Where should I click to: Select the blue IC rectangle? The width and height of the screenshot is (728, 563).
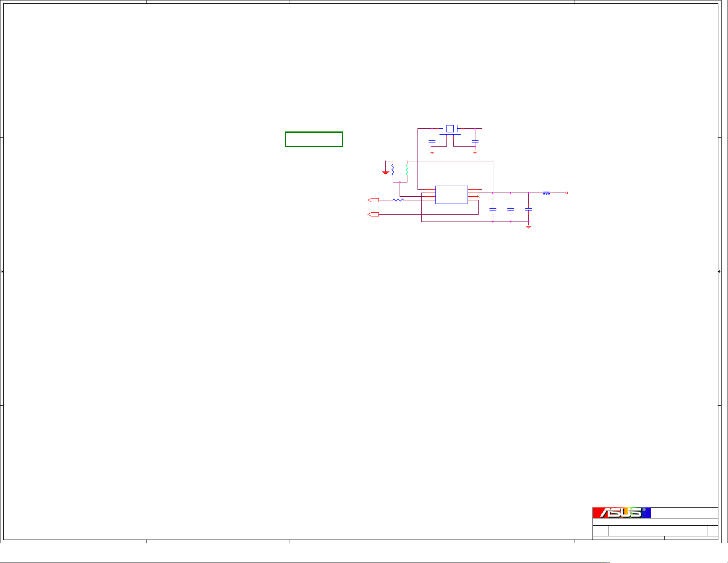pos(451,195)
